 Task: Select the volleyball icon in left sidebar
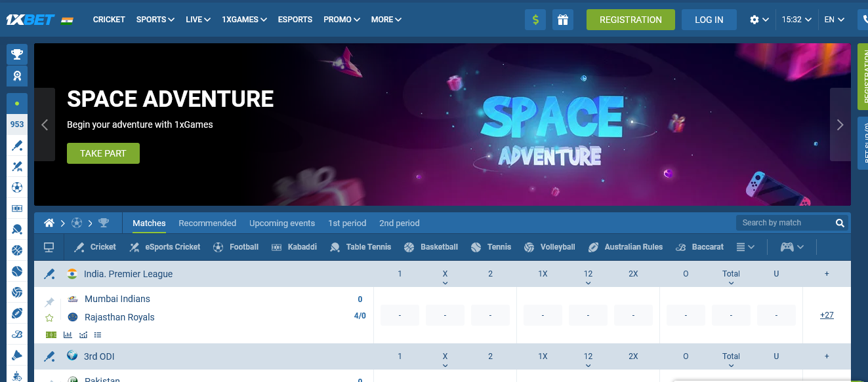[17, 292]
